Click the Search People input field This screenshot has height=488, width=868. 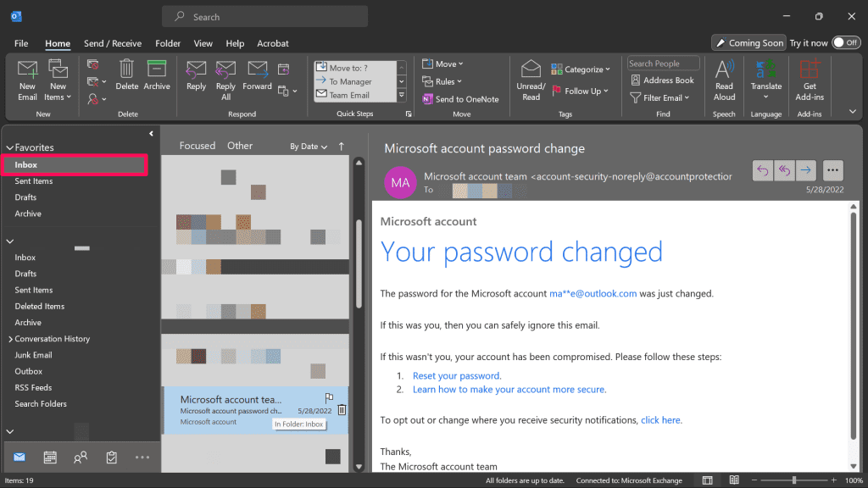coord(663,64)
